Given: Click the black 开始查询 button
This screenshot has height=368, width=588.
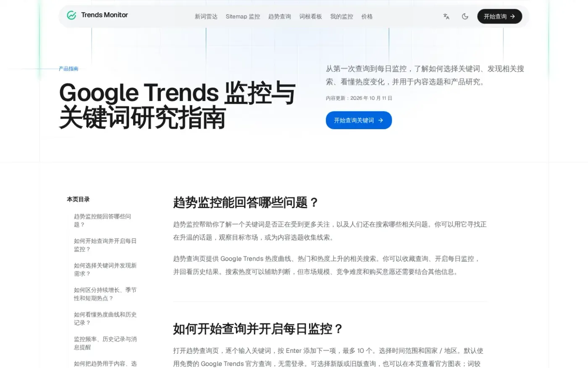Looking at the screenshot, I should [499, 16].
